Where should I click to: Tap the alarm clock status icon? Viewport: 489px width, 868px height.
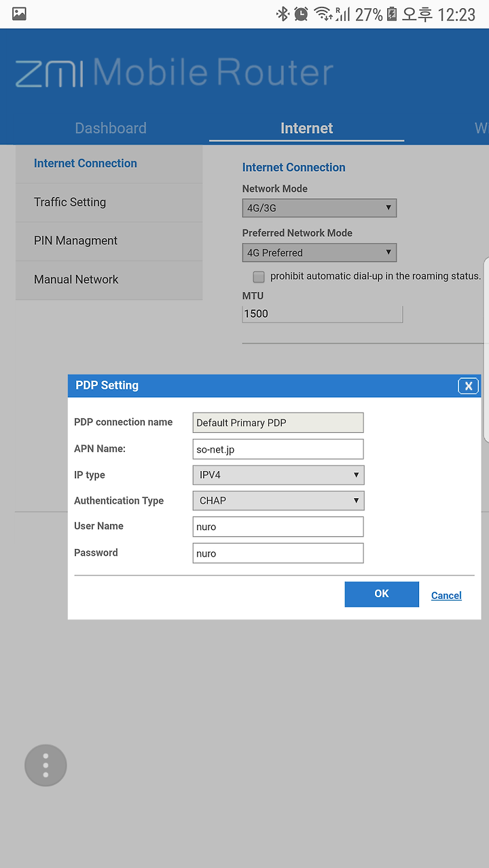pos(301,14)
